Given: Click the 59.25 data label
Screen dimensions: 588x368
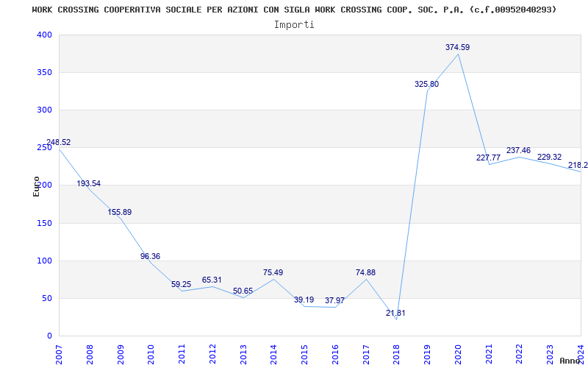Looking at the screenshot, I should (x=181, y=284).
